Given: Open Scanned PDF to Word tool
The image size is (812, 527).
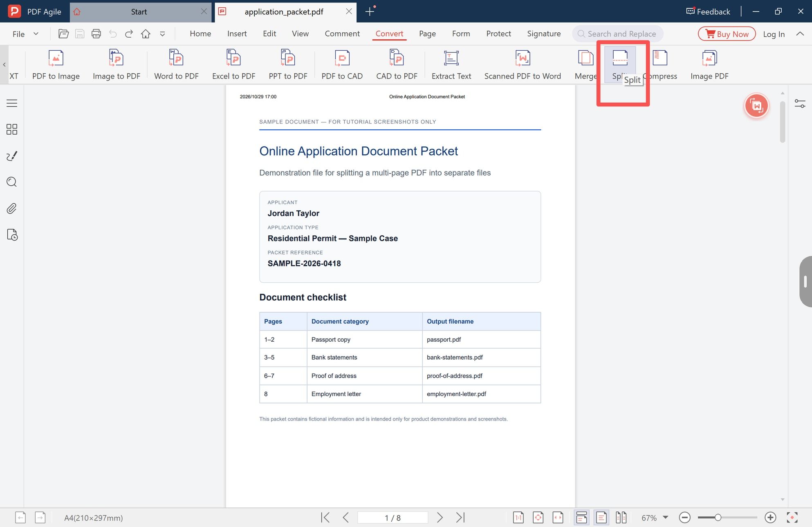Looking at the screenshot, I should 523,65.
